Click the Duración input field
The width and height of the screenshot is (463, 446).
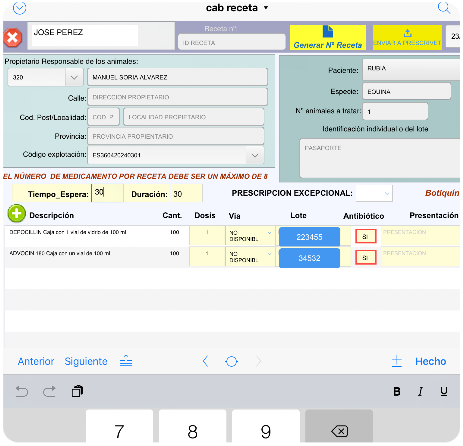187,194
